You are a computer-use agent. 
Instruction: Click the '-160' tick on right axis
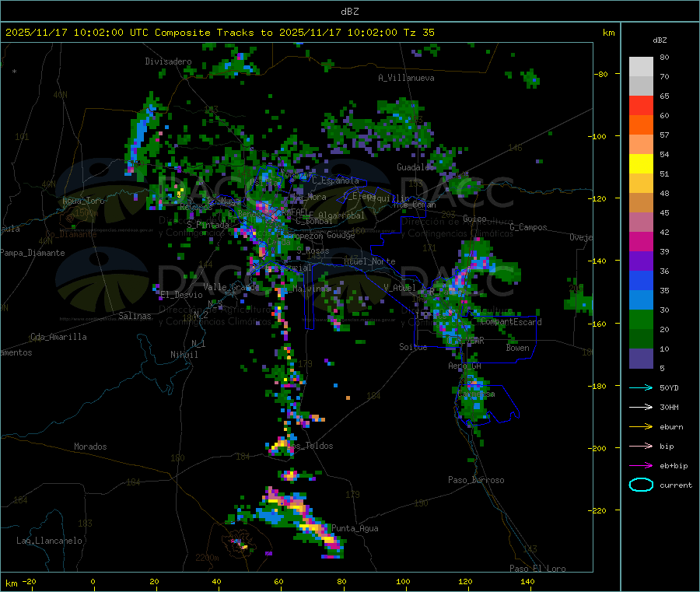(x=599, y=324)
